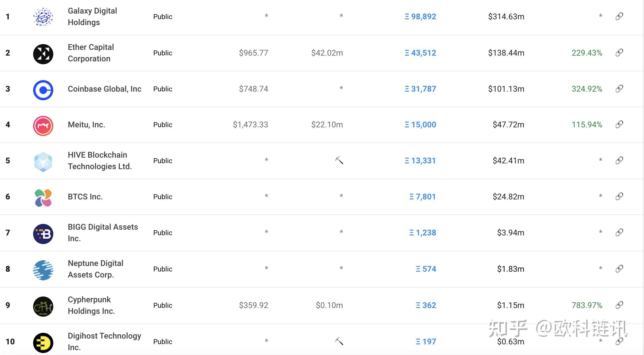Open the 15,000 ETH holdings link for Meitu
The width and height of the screenshot is (644, 355).
[421, 124]
